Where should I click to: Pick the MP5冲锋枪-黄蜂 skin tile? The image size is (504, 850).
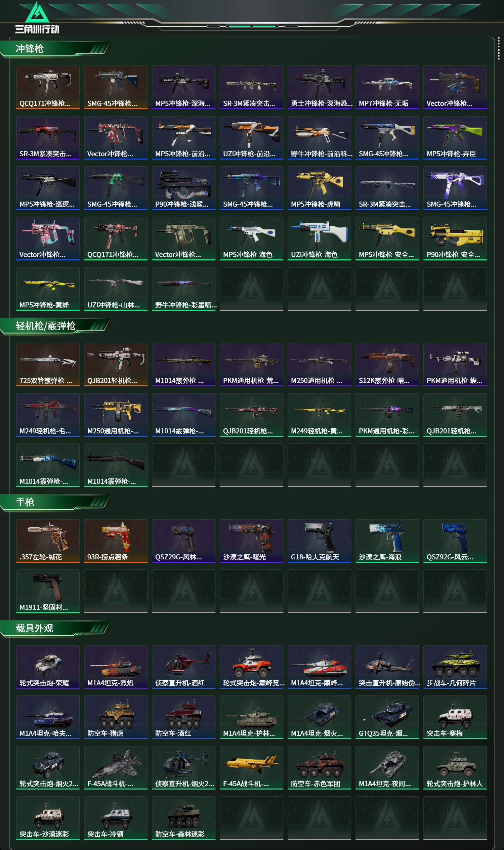48,289
